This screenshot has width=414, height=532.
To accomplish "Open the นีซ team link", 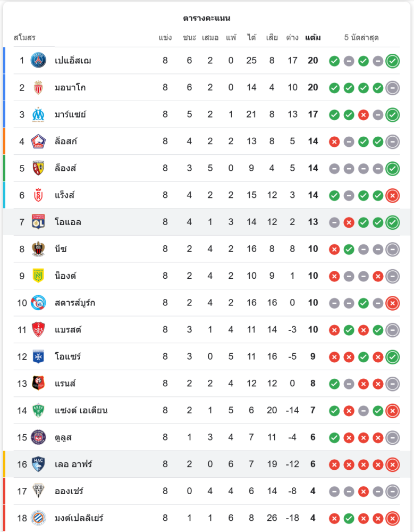I will pos(61,248).
